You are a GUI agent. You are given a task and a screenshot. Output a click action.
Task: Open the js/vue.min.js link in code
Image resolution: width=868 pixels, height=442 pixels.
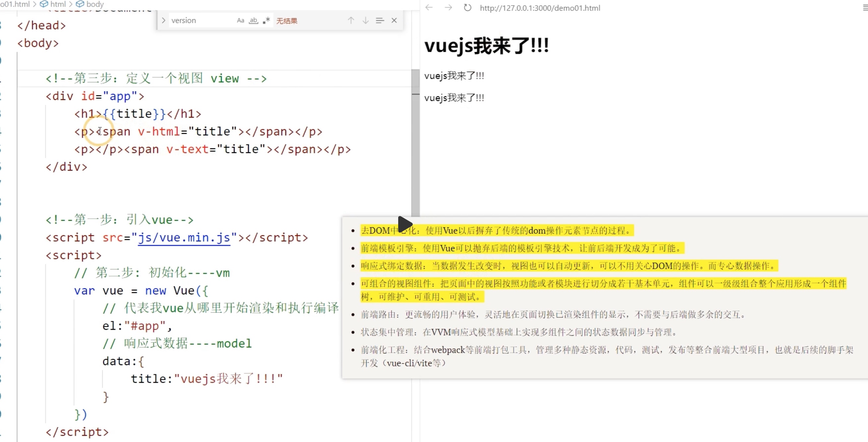[x=184, y=238]
